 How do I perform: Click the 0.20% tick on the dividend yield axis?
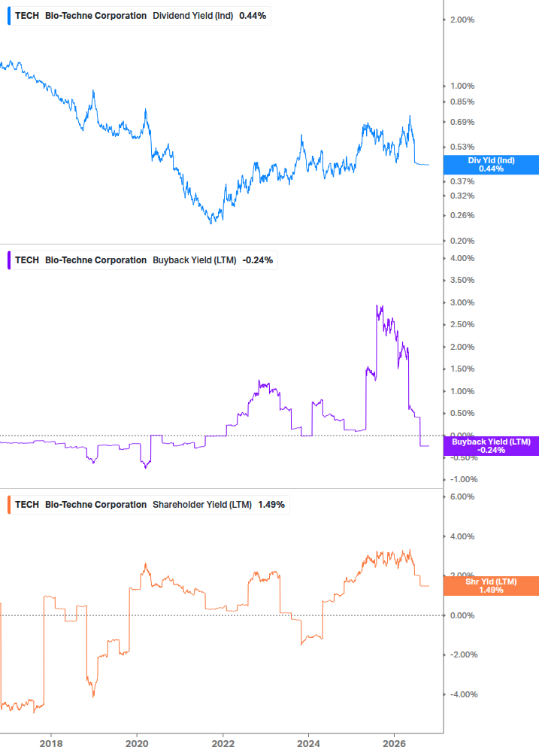click(x=462, y=241)
